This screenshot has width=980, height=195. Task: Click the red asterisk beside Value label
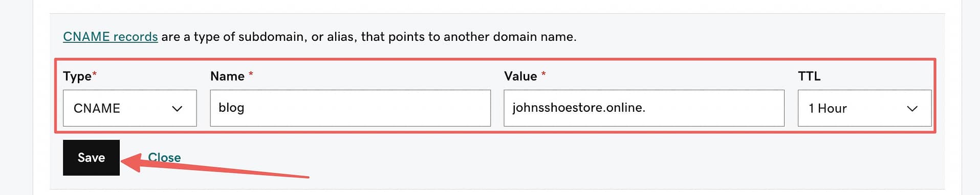point(543,75)
